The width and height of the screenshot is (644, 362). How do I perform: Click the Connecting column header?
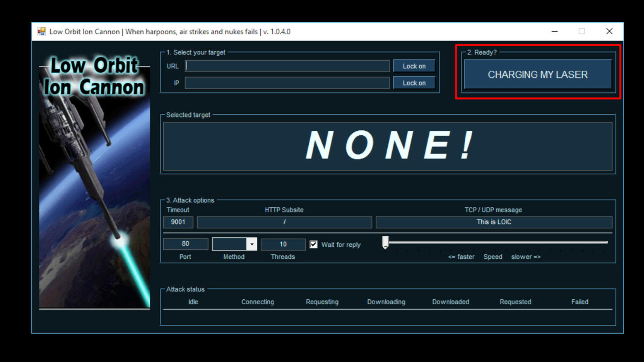click(258, 302)
